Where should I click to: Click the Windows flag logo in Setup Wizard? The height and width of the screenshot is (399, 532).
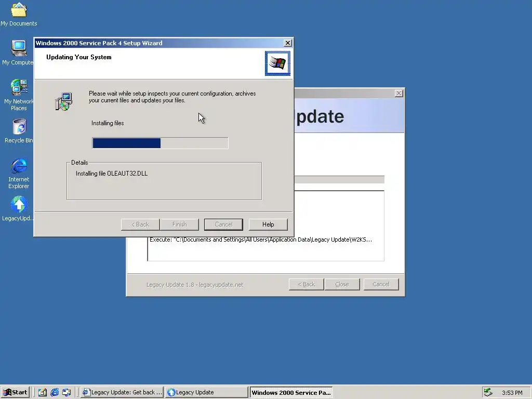tap(277, 63)
